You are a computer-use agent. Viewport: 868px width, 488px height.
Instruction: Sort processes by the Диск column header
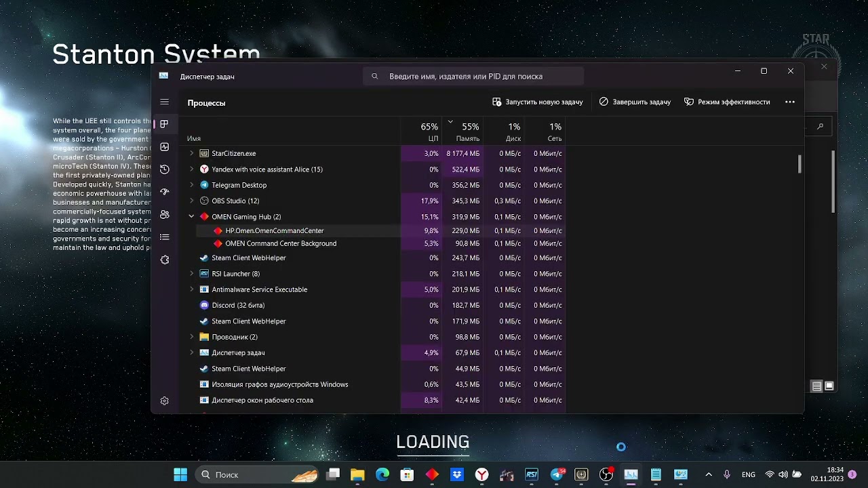(x=503, y=131)
